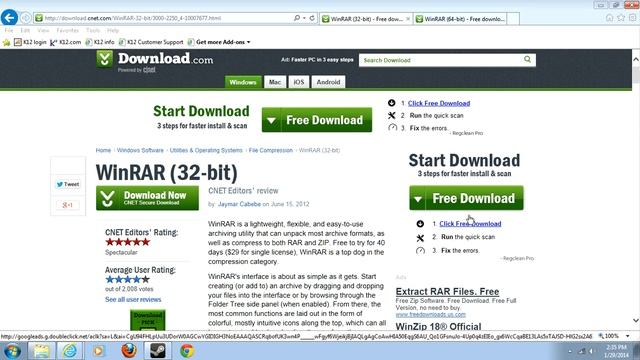
Task: Click the browser Back arrow button
Action: pyautogui.click(x=9, y=18)
